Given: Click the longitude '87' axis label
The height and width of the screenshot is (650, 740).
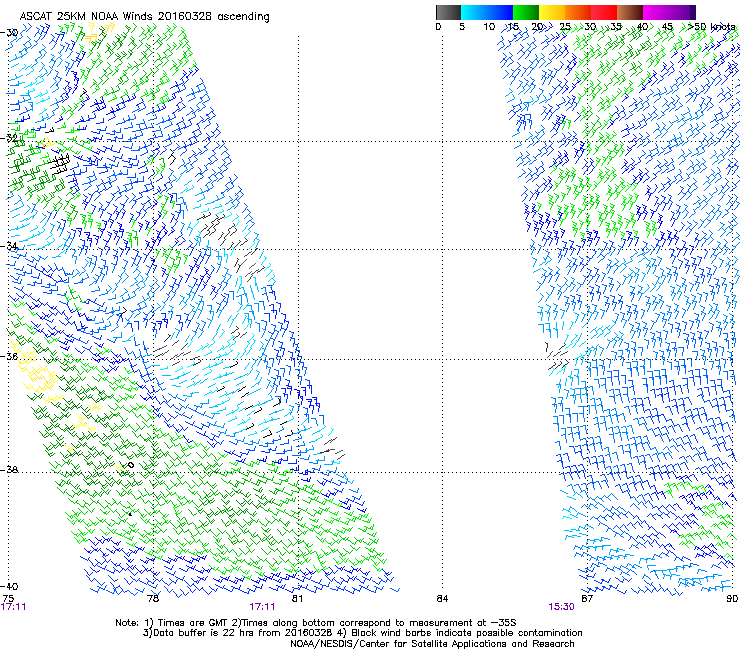Looking at the screenshot, I should 587,599.
